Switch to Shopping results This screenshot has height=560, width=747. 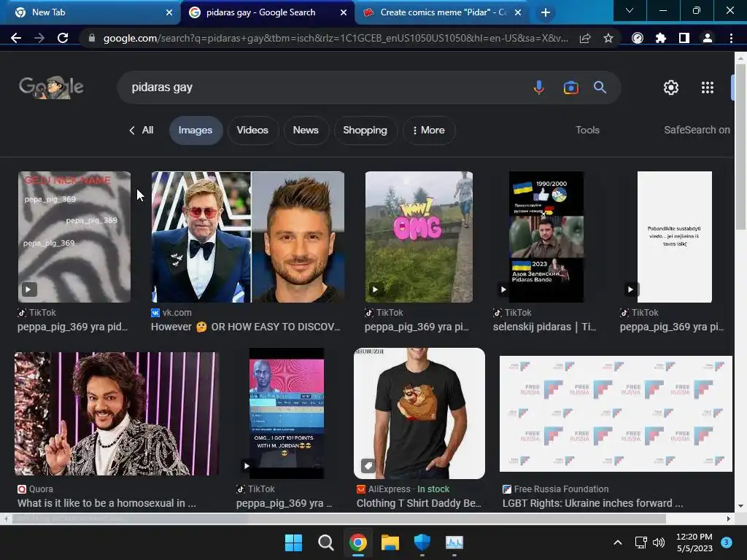point(365,130)
